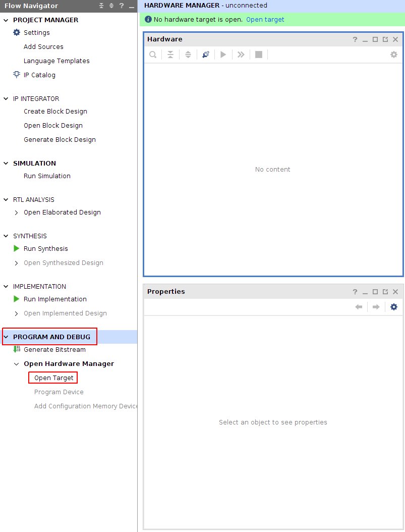Screen dimensions: 405x532
Task: Click Open Target in Flow Navigator
Action: (53, 378)
